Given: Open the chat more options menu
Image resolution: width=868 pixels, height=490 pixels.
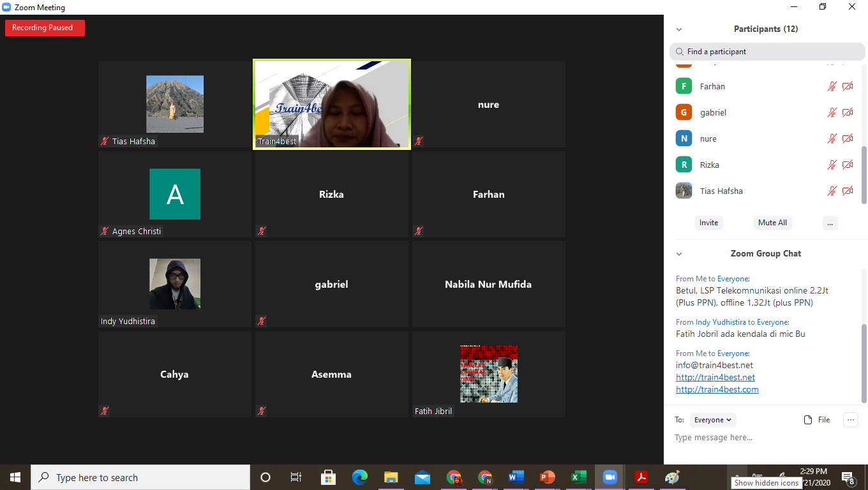Looking at the screenshot, I should 850,419.
